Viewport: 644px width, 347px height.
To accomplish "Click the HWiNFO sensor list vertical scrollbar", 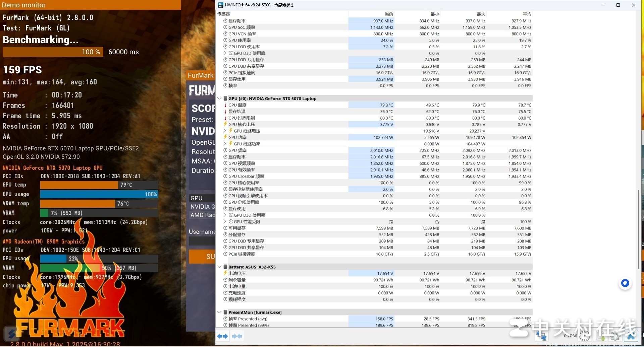I will coord(639,229).
